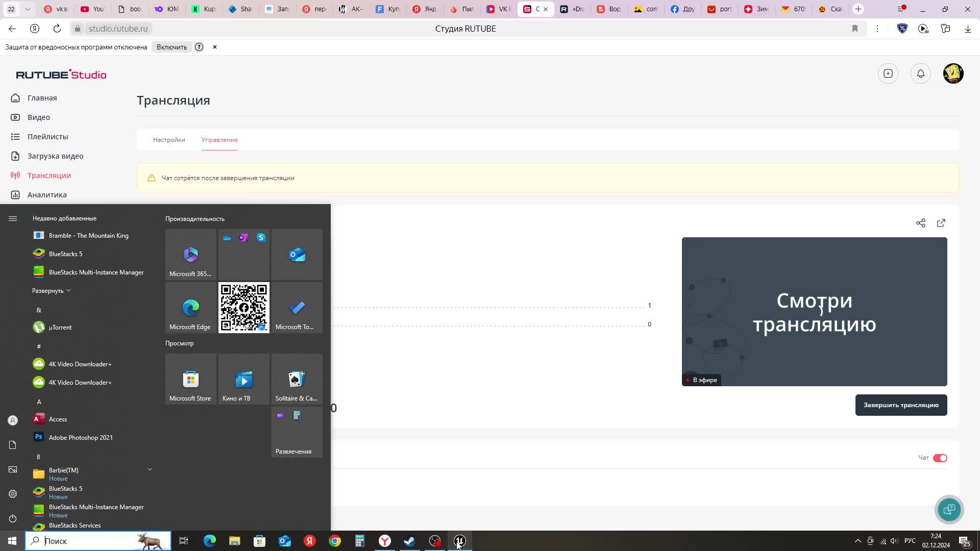Image resolution: width=980 pixels, height=551 pixels.
Task: Expand Развернуть recently added list
Action: point(51,291)
